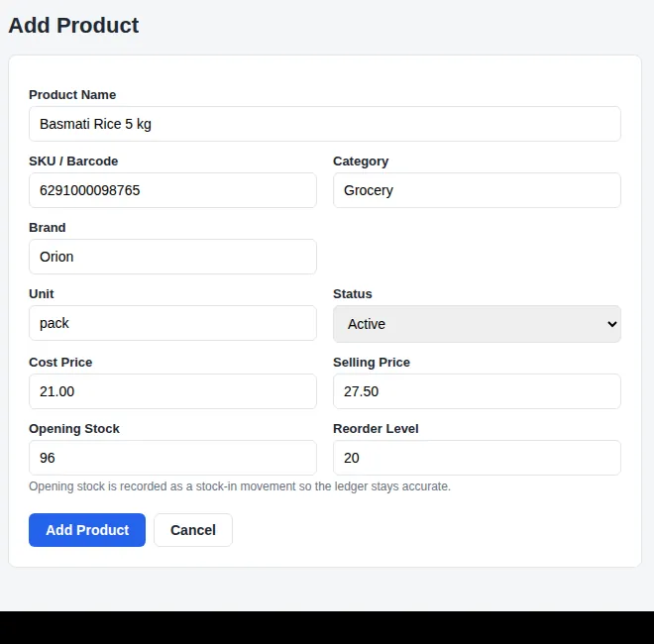Focus the Selling Price field
The image size is (654, 644).
click(x=477, y=391)
